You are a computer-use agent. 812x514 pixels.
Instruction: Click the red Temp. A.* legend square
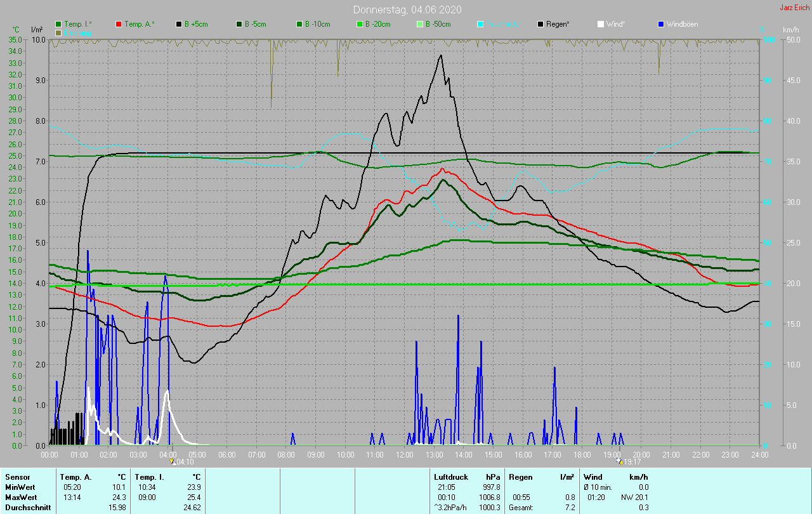119,24
